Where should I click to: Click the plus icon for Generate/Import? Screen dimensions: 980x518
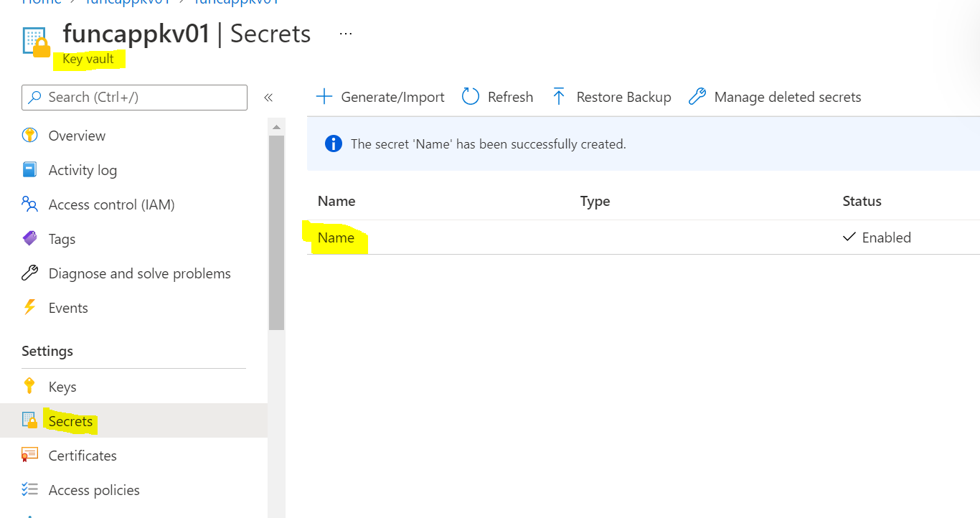click(324, 97)
